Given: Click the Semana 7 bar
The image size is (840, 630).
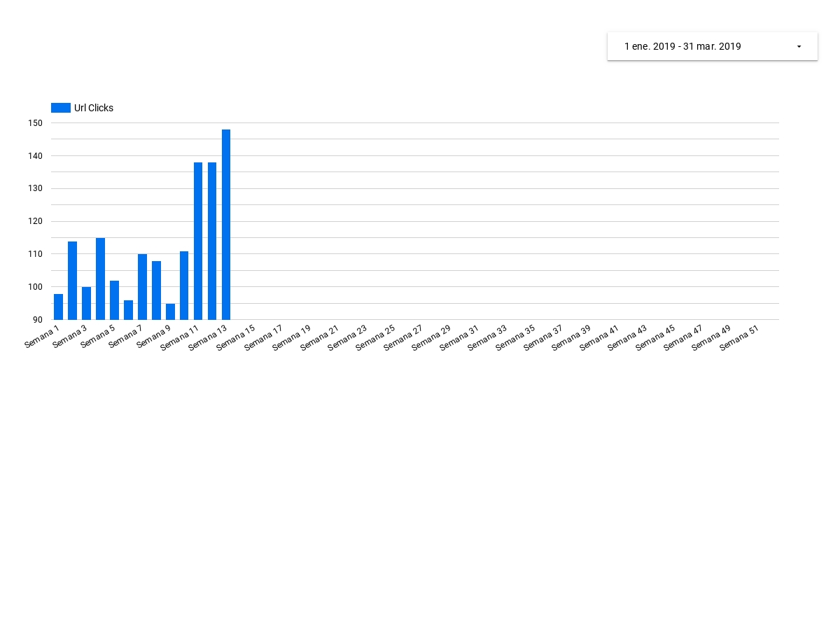Looking at the screenshot, I should click(x=142, y=287).
